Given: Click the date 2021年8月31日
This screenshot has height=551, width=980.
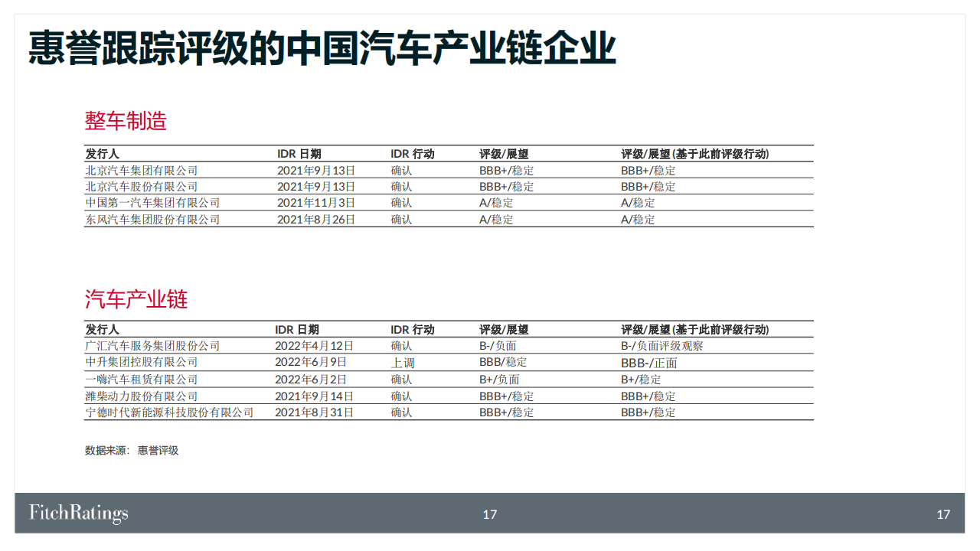Looking at the screenshot, I should pos(314,412).
